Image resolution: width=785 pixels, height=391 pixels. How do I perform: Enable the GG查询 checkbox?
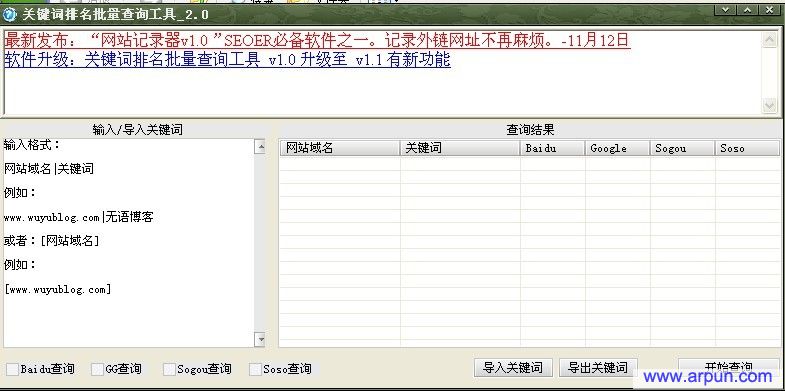(x=98, y=369)
